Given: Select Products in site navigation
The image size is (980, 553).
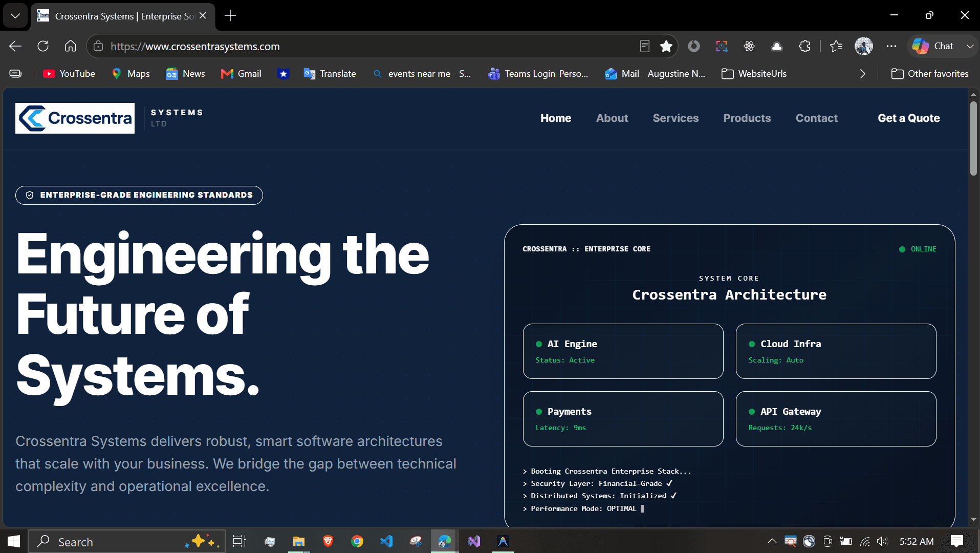Looking at the screenshot, I should coord(747,118).
